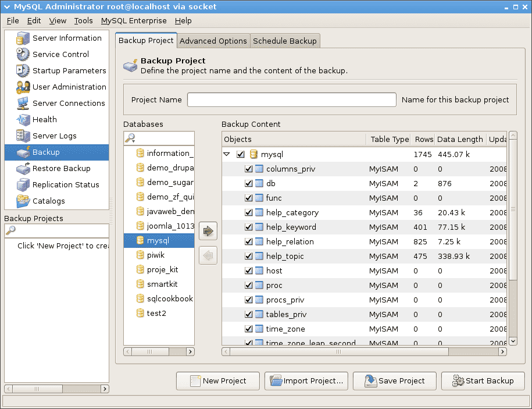Select smartkit database icon
This screenshot has width=532, height=409.
140,284
